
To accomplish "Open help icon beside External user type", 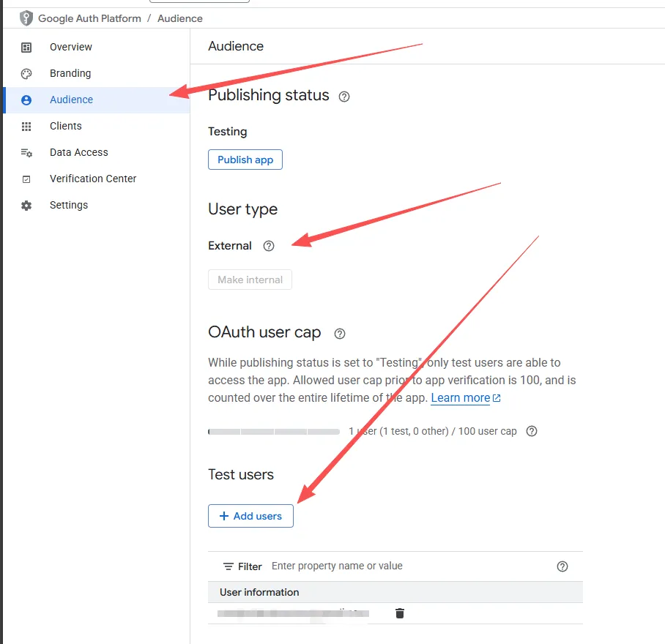I will pos(269,246).
